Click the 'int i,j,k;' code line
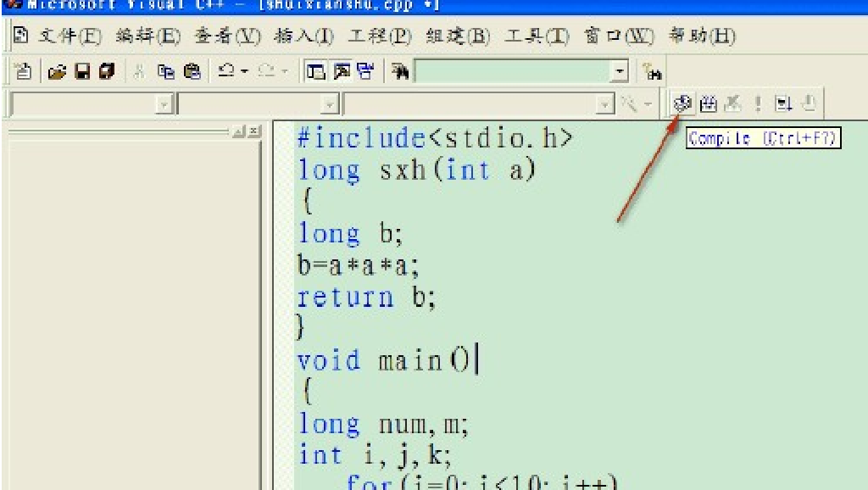 click(375, 456)
